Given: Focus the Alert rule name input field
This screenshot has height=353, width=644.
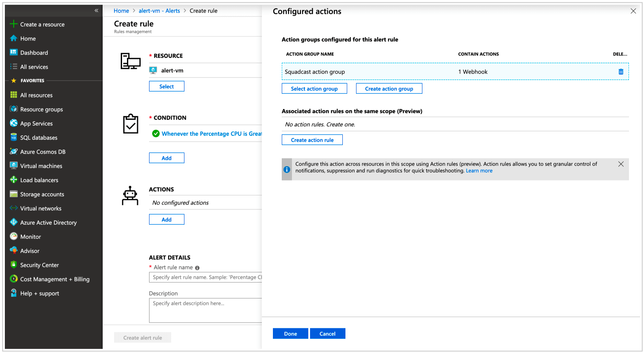Looking at the screenshot, I should point(206,277).
